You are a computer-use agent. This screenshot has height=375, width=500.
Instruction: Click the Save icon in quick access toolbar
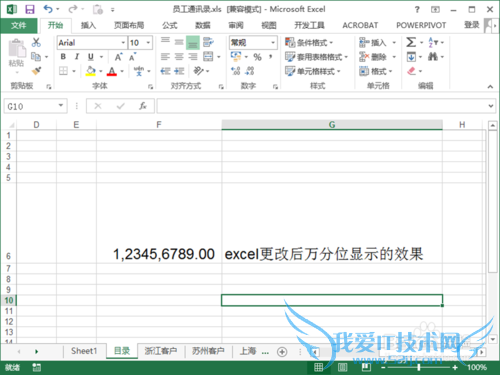30,9
